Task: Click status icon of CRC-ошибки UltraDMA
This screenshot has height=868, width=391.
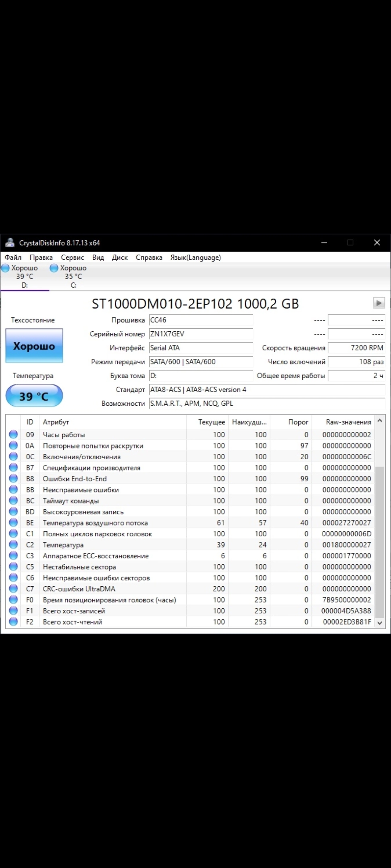Action: coord(13,589)
